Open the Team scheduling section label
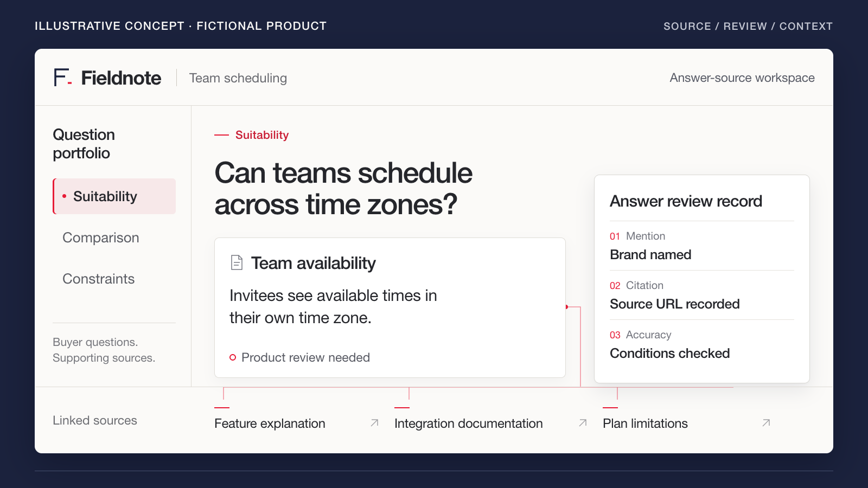The height and width of the screenshot is (488, 868). pyautogui.click(x=238, y=78)
